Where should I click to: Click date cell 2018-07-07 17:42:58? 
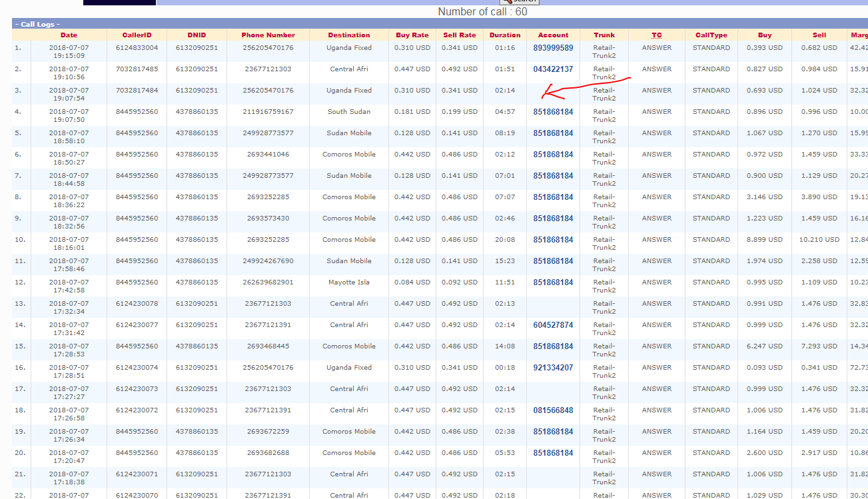click(69, 286)
